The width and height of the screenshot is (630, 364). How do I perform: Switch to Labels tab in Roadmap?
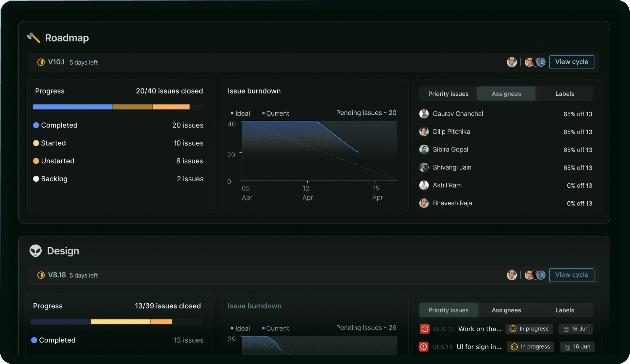[x=565, y=94]
